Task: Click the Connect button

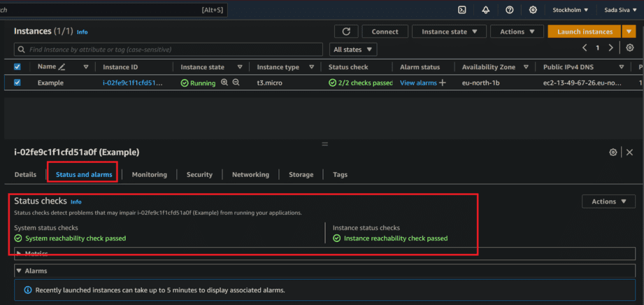Action: 385,31
